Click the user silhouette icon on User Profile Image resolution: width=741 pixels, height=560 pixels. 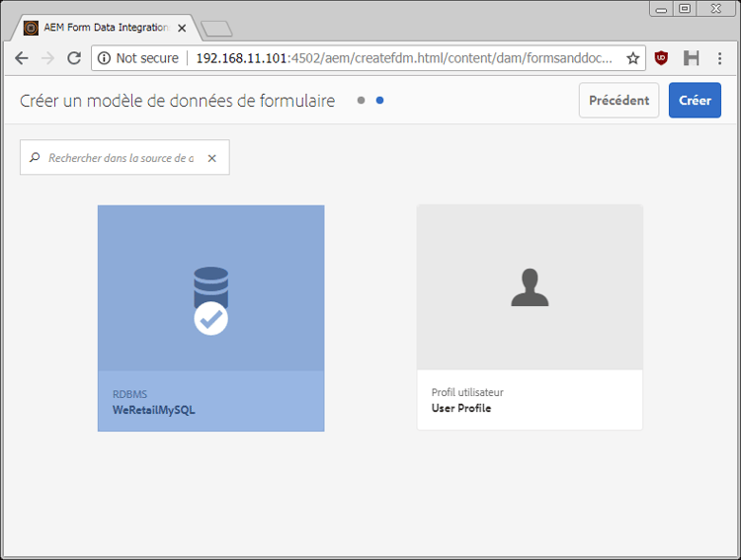click(530, 287)
